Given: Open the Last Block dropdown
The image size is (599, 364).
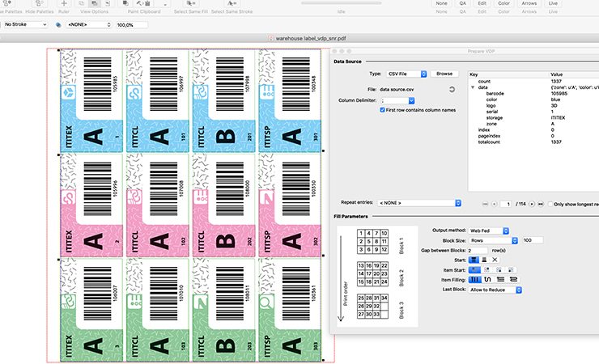Looking at the screenshot, I should (x=495, y=290).
